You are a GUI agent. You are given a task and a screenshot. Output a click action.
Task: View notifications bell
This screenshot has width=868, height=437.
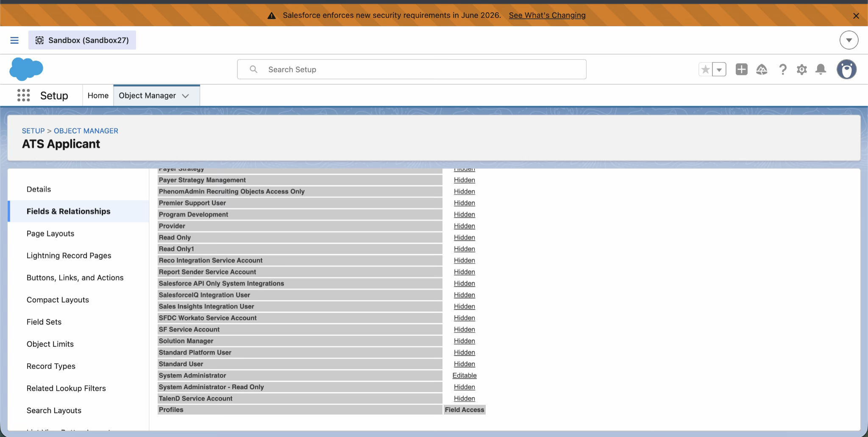tap(821, 70)
